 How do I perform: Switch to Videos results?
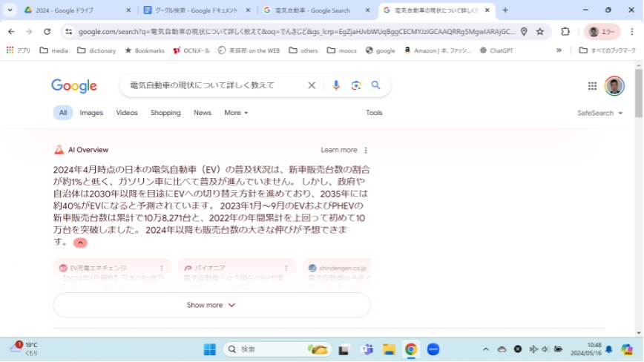(126, 113)
